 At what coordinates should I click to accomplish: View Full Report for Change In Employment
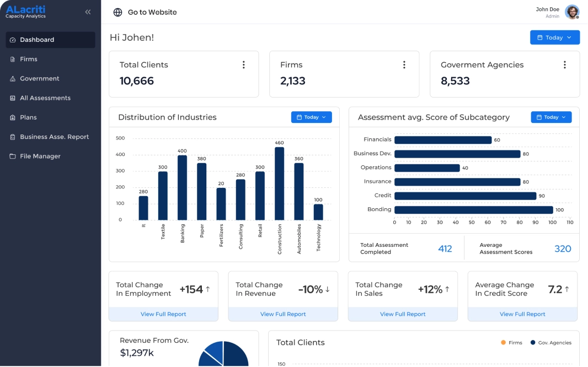(x=163, y=314)
